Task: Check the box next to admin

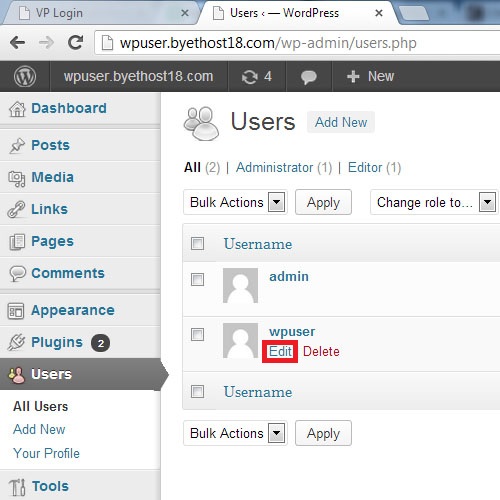Action: [197, 279]
